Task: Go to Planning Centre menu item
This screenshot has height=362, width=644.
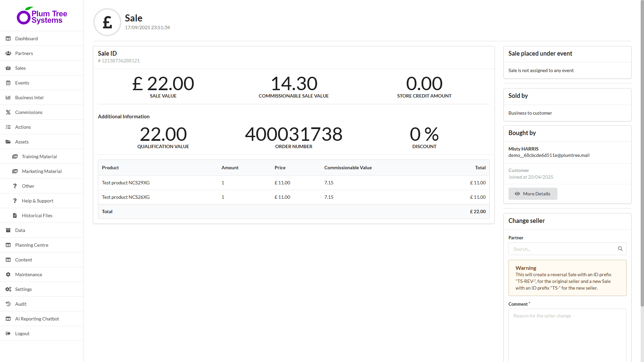Action: pos(32,245)
